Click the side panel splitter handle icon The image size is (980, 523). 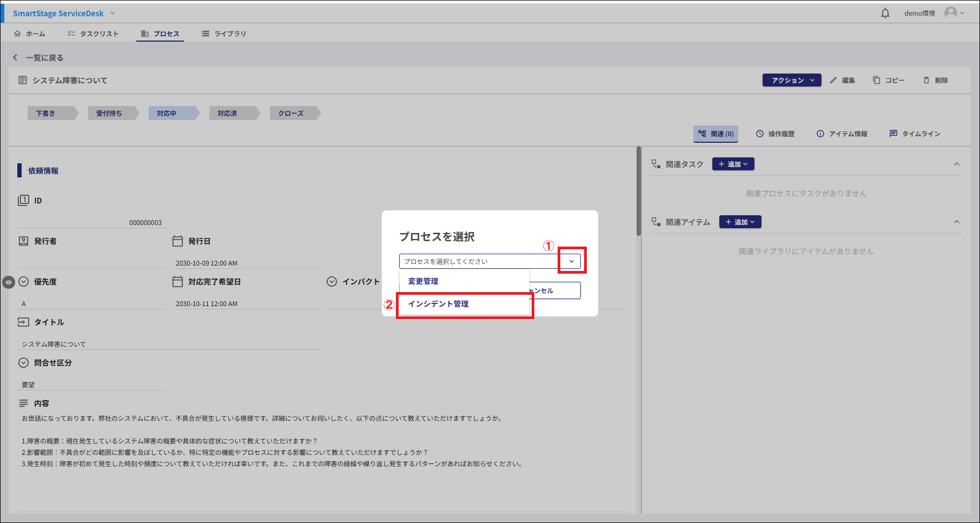9,282
